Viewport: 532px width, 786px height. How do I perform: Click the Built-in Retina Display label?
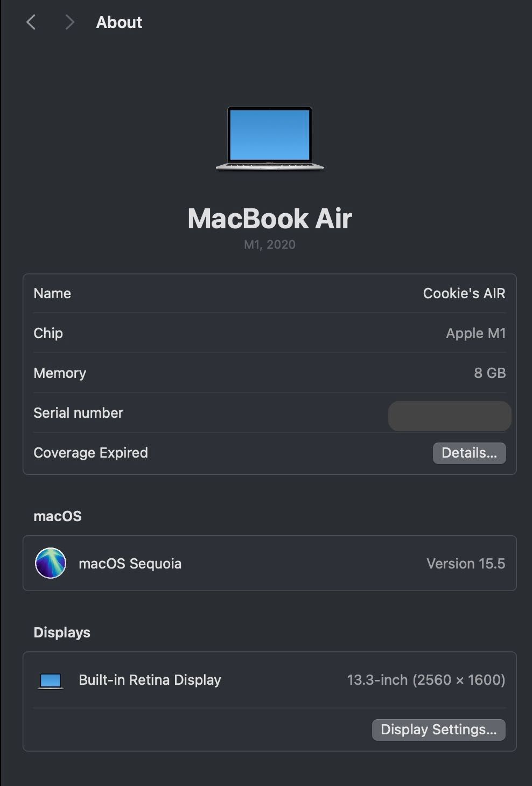pyautogui.click(x=150, y=680)
